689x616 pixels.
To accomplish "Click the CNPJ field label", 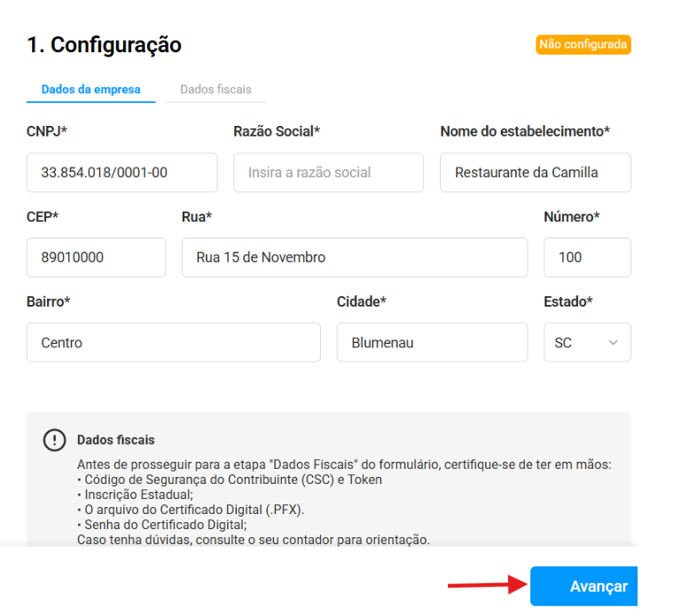I will click(47, 131).
